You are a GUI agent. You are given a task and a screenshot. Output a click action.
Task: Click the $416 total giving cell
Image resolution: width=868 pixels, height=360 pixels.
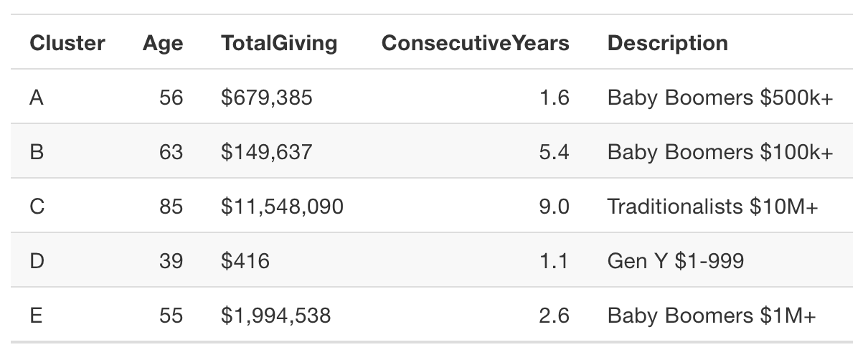[245, 261]
